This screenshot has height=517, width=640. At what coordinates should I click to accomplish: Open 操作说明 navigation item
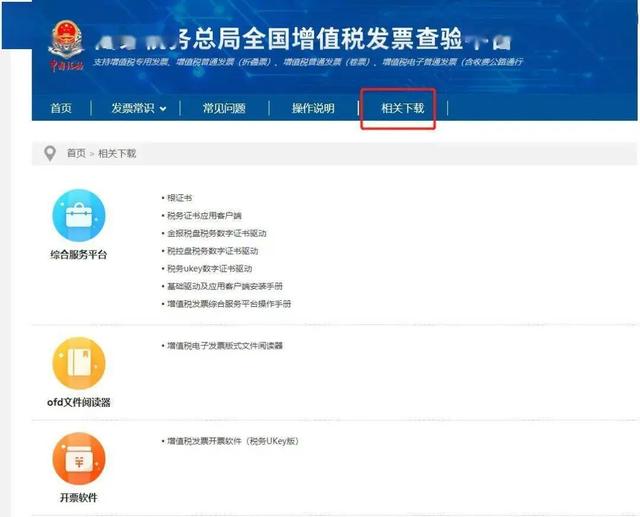pyautogui.click(x=313, y=108)
